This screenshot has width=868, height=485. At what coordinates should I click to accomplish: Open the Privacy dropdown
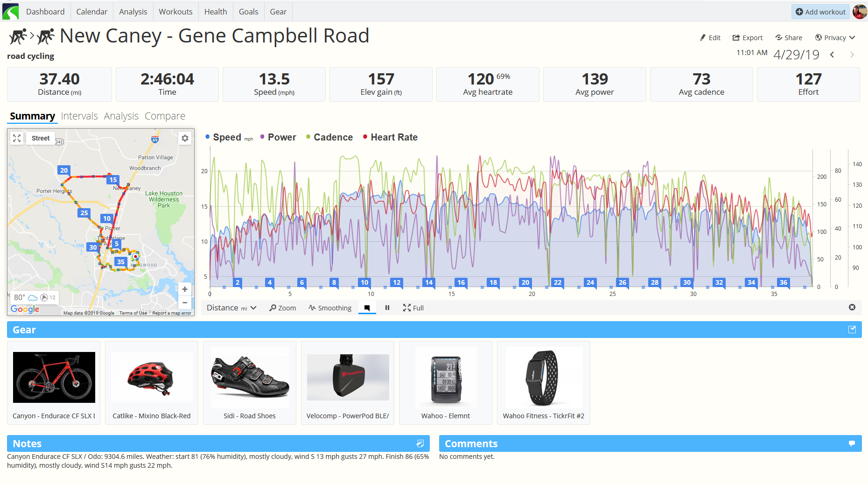click(834, 38)
